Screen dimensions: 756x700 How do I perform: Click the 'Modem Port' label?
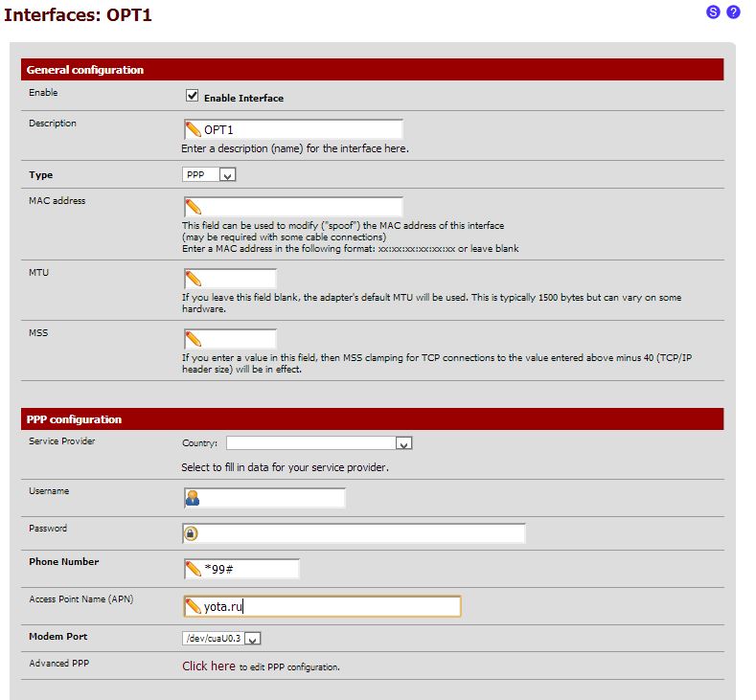pos(57,637)
